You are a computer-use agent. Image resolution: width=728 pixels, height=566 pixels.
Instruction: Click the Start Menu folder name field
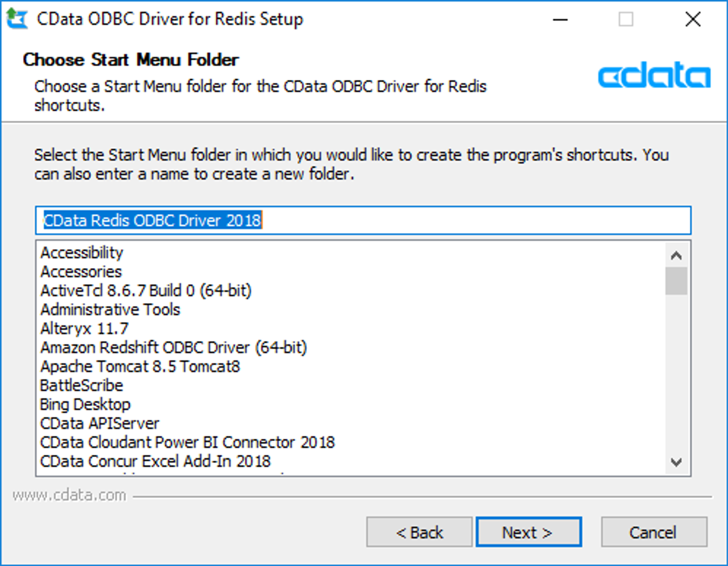coord(363,220)
